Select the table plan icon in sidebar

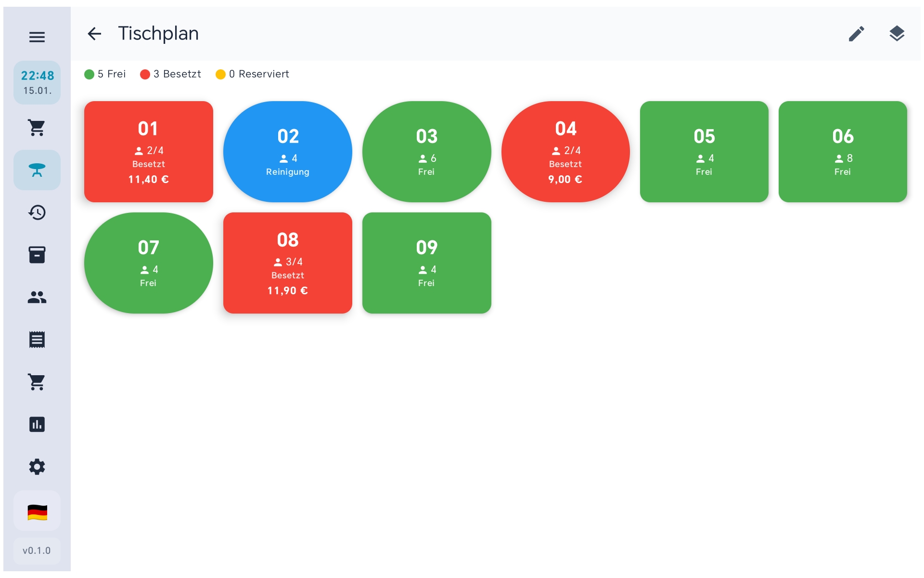tap(37, 170)
